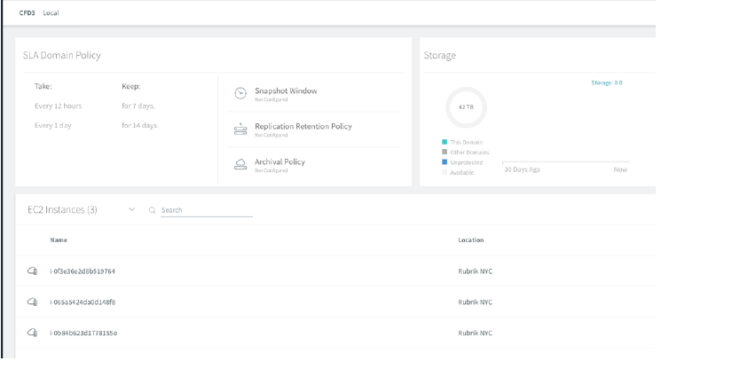Click the Every 1 day text
Image resolution: width=740 pixels, height=369 pixels.
(x=53, y=126)
